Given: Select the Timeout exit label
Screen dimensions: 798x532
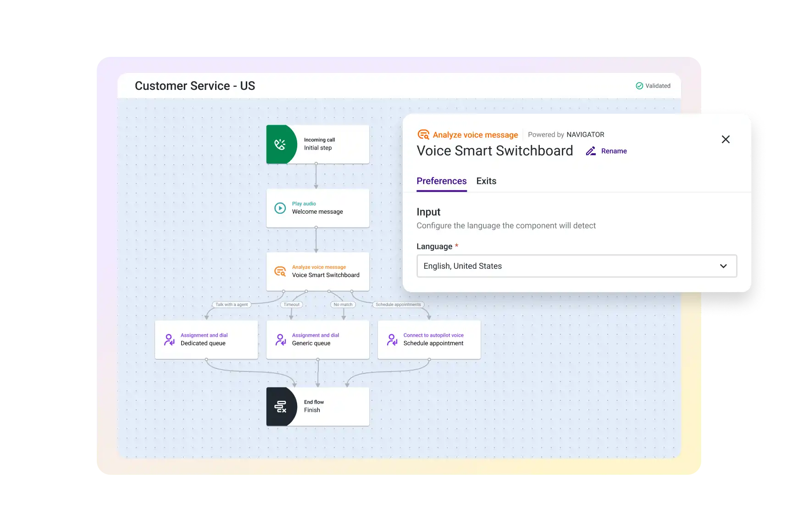Looking at the screenshot, I should pos(291,305).
